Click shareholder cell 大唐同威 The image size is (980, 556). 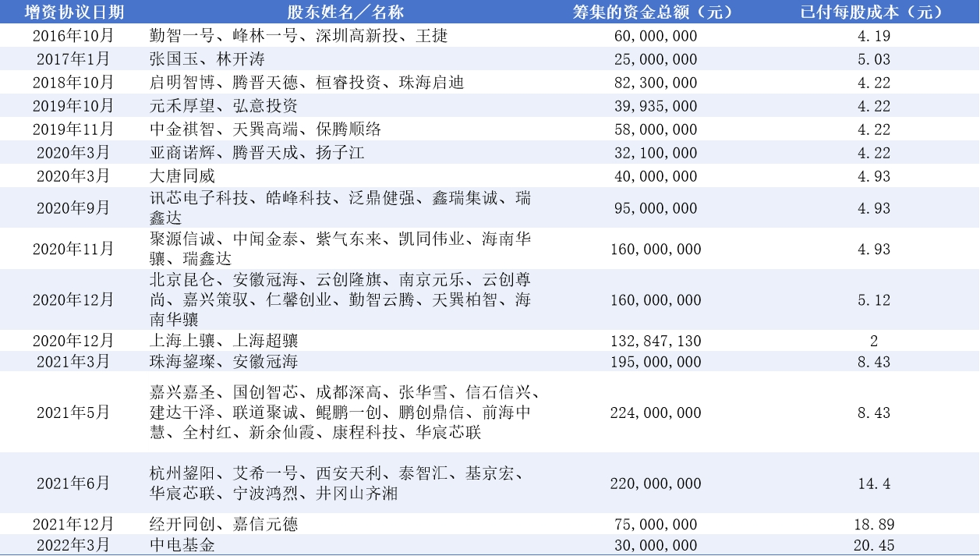pyautogui.click(x=182, y=176)
